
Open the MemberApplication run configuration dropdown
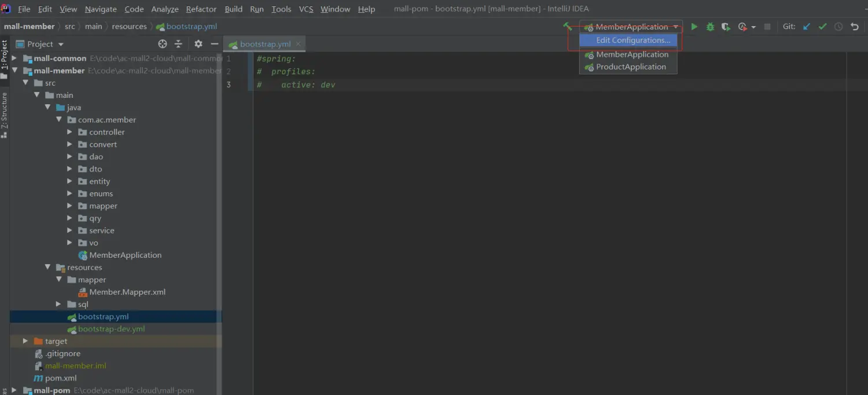[631, 27]
